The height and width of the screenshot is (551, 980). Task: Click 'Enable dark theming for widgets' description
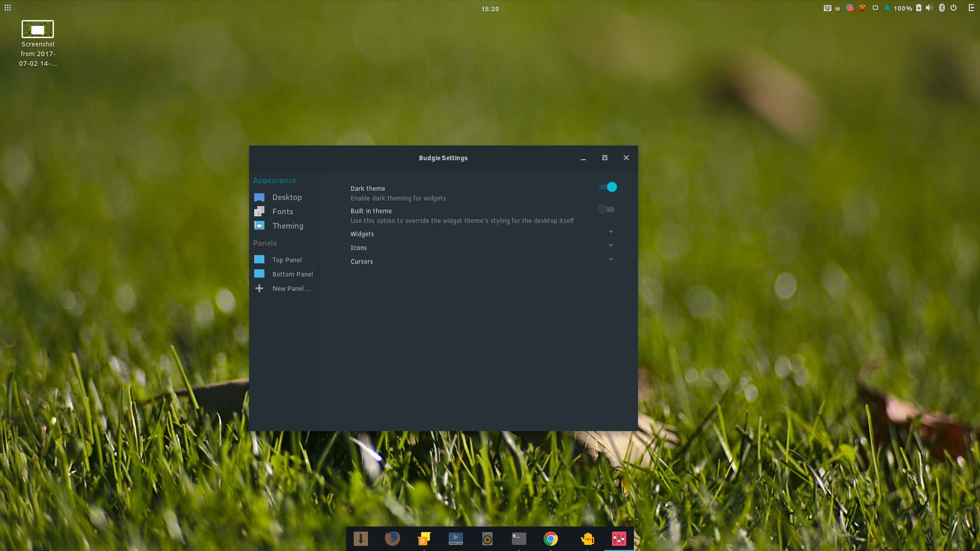coord(398,198)
